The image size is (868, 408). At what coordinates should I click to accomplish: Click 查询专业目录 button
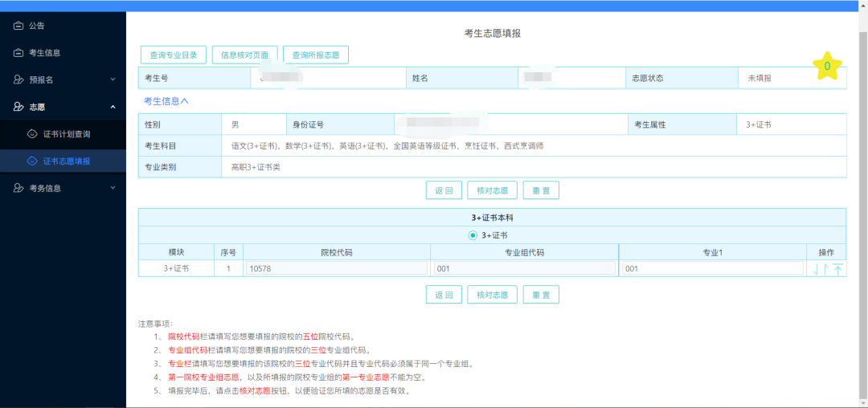tap(174, 55)
